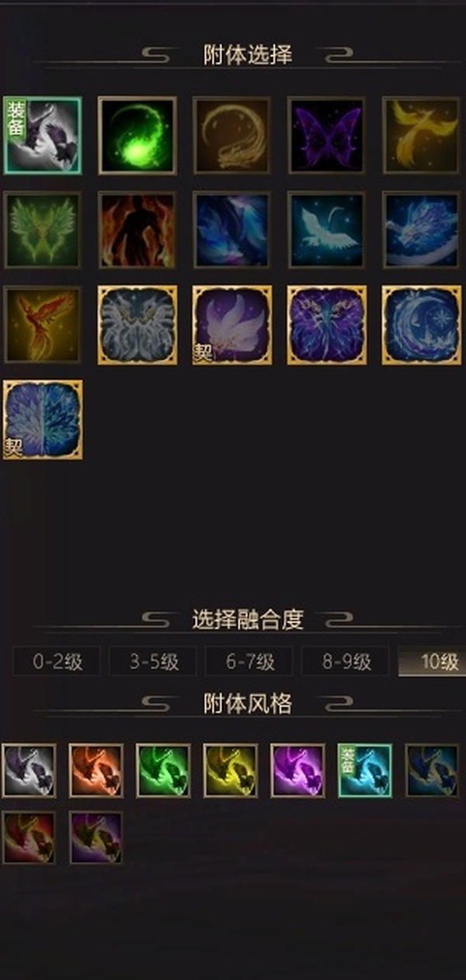
Task: Pick the blue crescent moon snowflake icon
Action: click(x=421, y=325)
